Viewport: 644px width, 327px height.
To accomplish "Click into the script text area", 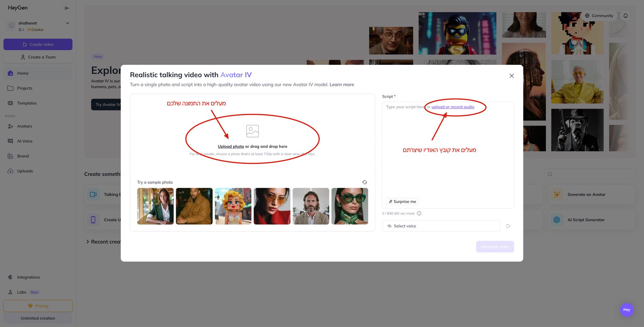I will point(448,155).
